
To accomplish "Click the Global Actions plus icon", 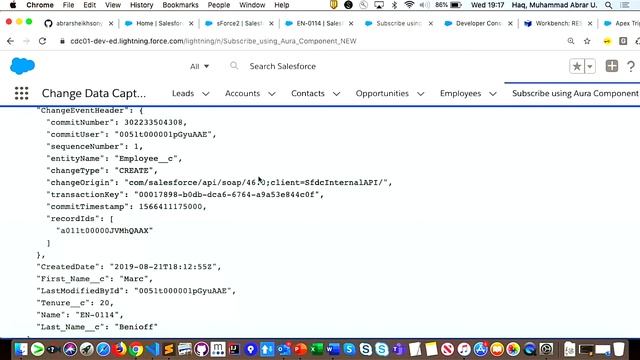I will point(611,66).
